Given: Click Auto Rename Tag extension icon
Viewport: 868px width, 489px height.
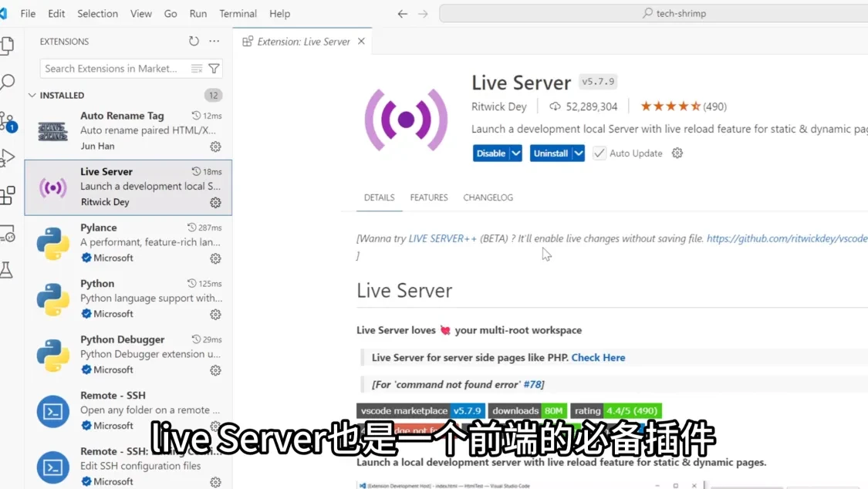Looking at the screenshot, I should click(52, 131).
